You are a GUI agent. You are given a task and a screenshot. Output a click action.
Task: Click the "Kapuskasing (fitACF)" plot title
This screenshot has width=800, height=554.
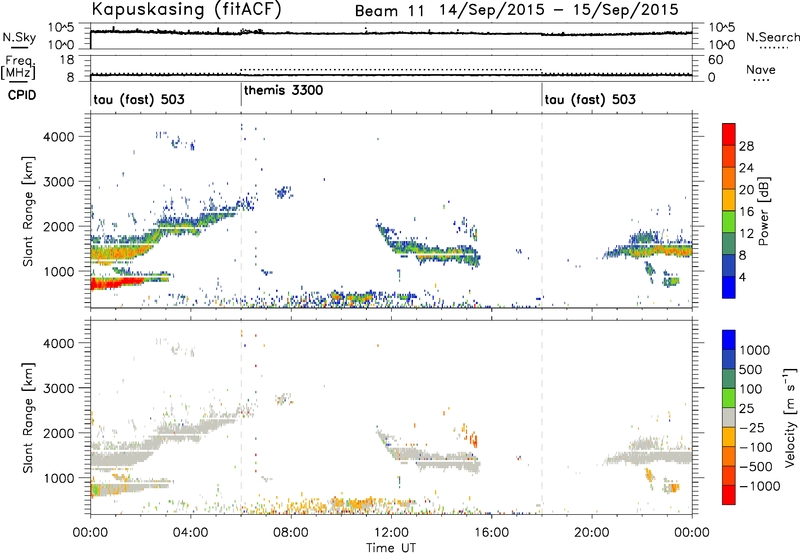pos(187,9)
